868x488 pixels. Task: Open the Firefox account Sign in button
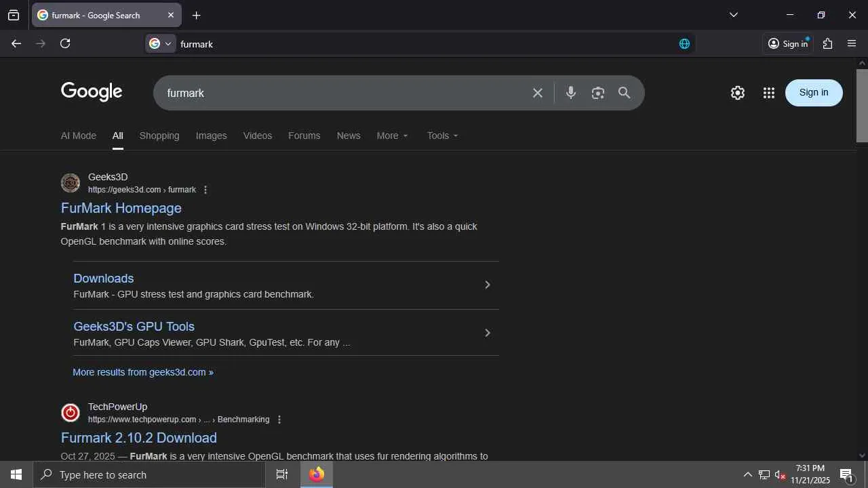tap(788, 43)
